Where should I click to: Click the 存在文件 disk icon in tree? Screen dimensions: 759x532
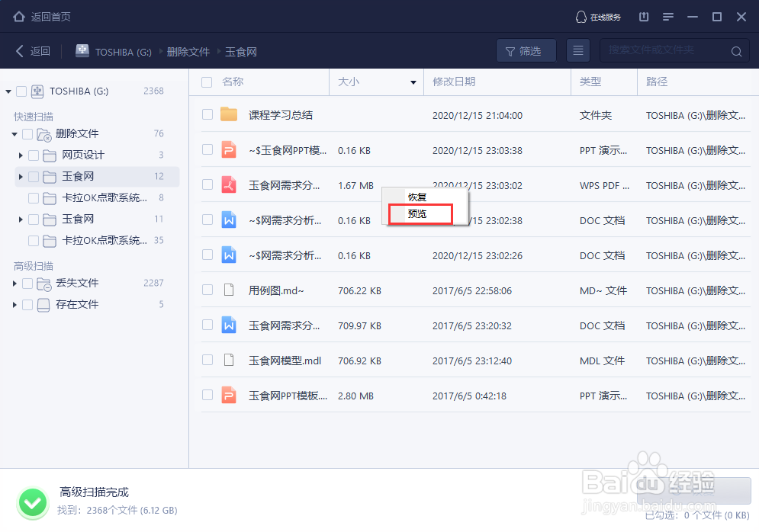pos(43,305)
